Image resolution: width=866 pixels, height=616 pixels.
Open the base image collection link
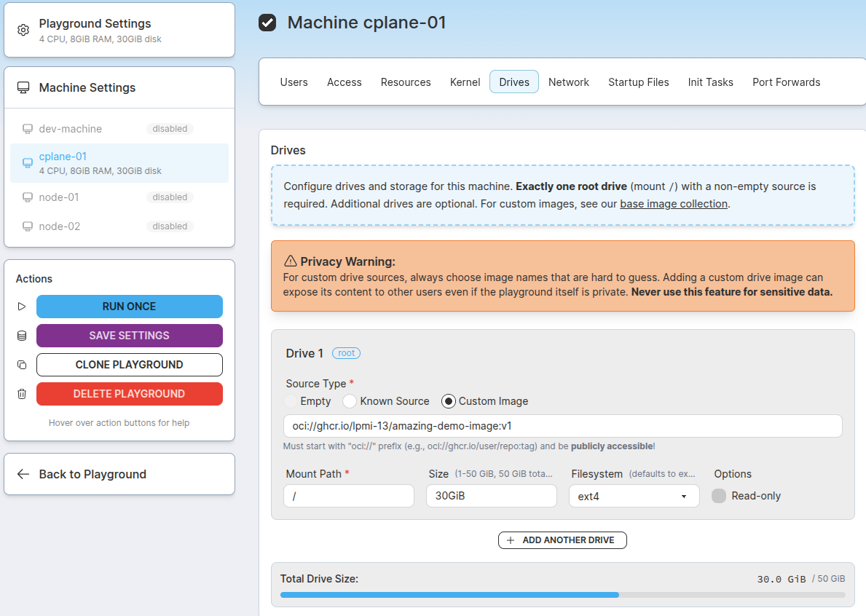[x=674, y=203]
